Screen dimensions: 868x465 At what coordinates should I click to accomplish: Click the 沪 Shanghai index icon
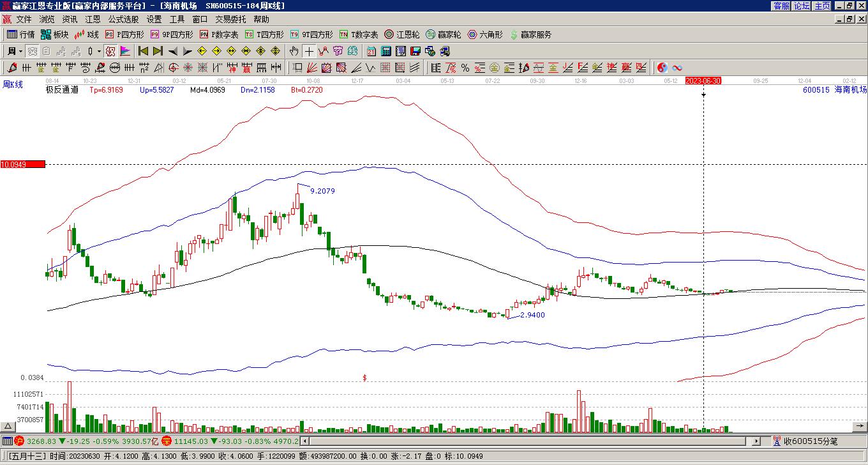coord(19,441)
